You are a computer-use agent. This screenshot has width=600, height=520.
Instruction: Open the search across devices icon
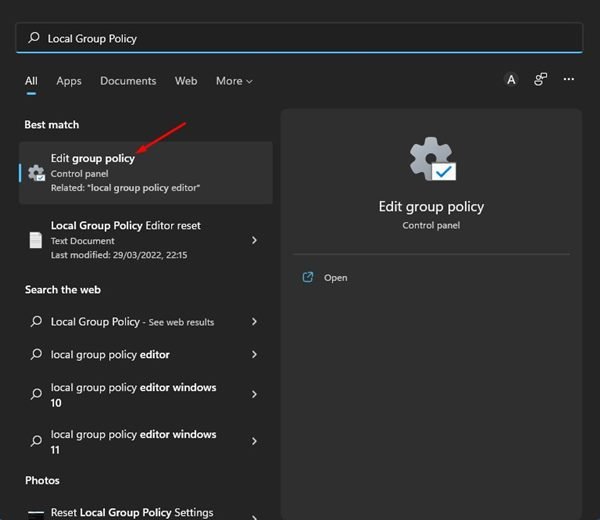pyautogui.click(x=540, y=80)
